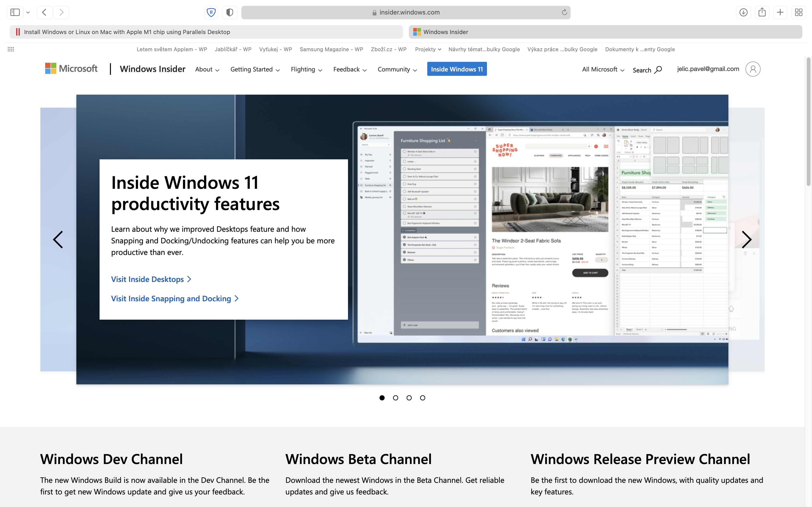The height and width of the screenshot is (507, 812).
Task: Expand the Getting Started dropdown menu
Action: (x=255, y=70)
